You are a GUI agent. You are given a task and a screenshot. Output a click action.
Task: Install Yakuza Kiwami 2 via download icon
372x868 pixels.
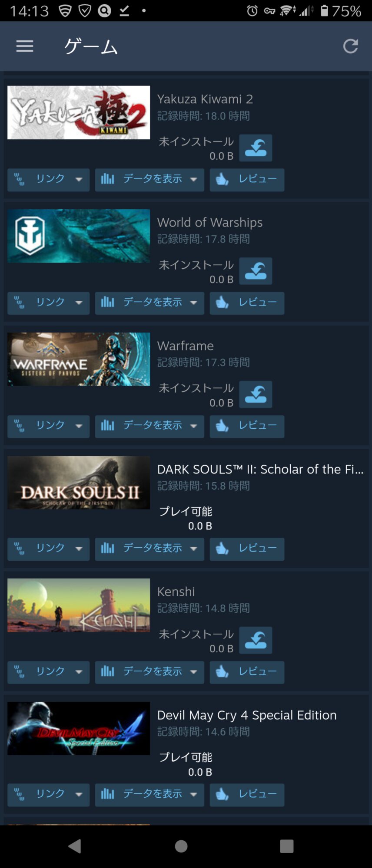click(x=256, y=148)
